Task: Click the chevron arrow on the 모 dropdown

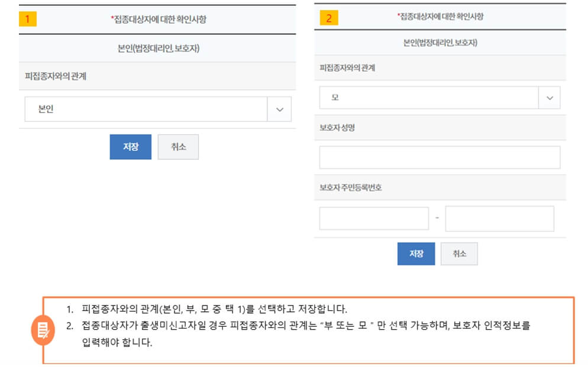Action: point(547,97)
